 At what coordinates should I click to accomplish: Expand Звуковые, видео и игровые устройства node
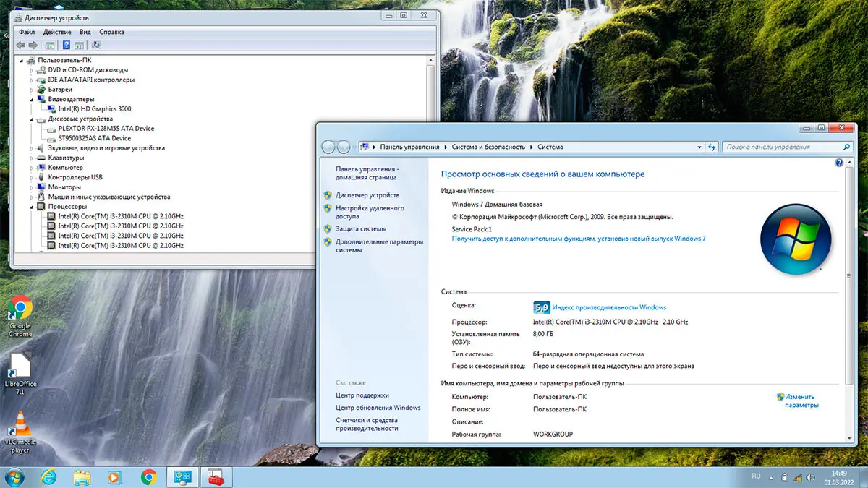click(32, 148)
